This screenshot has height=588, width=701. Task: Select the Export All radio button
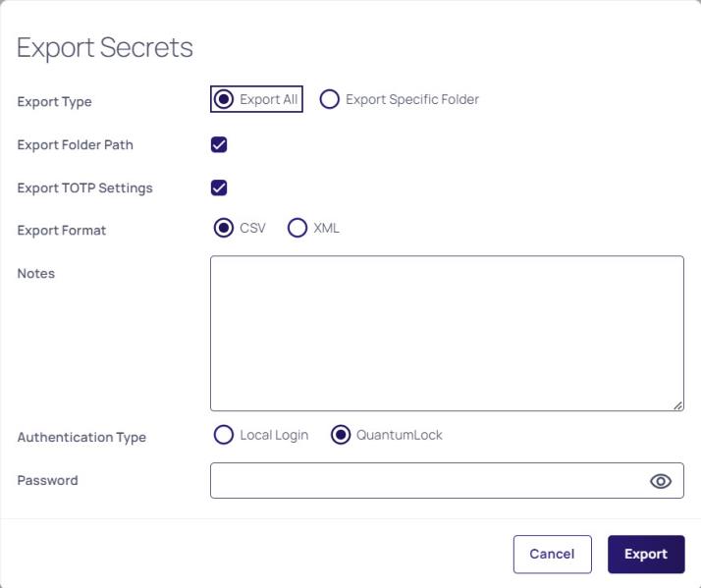point(224,99)
